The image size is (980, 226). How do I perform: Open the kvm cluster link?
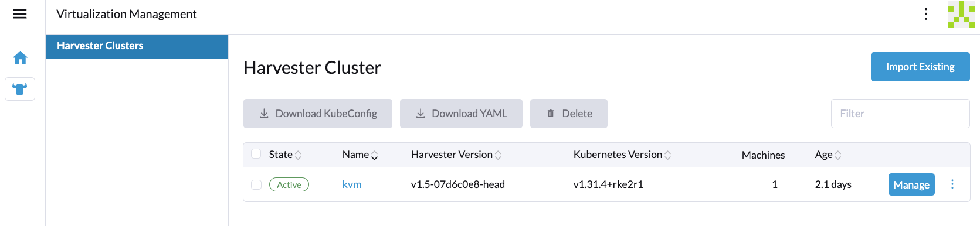click(352, 184)
